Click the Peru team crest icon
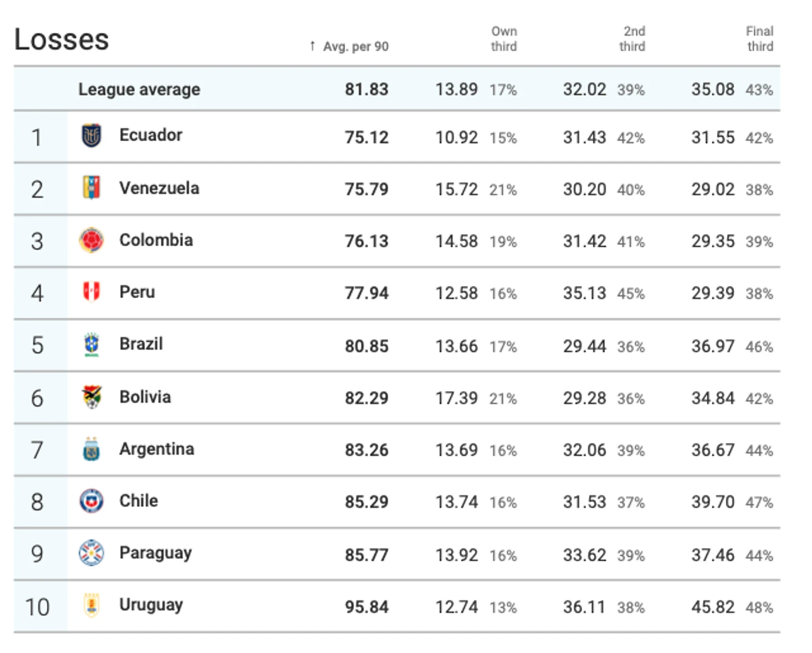The width and height of the screenshot is (812, 653). [91, 291]
